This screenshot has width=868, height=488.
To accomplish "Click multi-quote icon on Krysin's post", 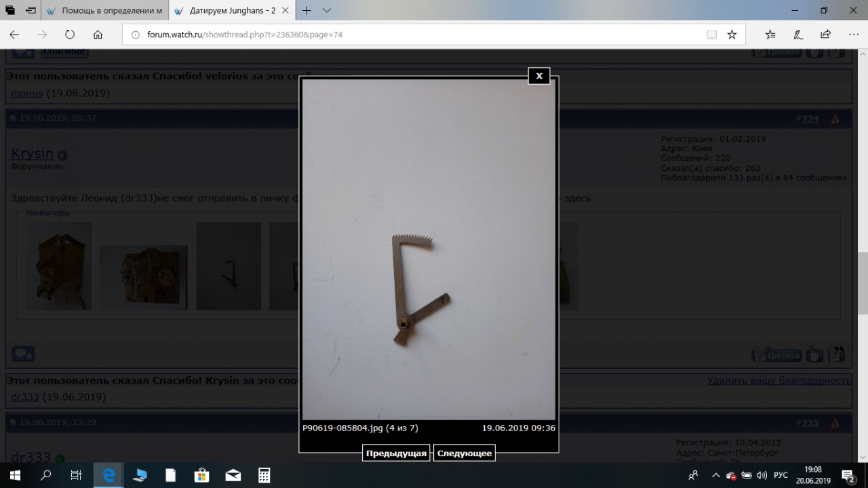I will tap(837, 354).
